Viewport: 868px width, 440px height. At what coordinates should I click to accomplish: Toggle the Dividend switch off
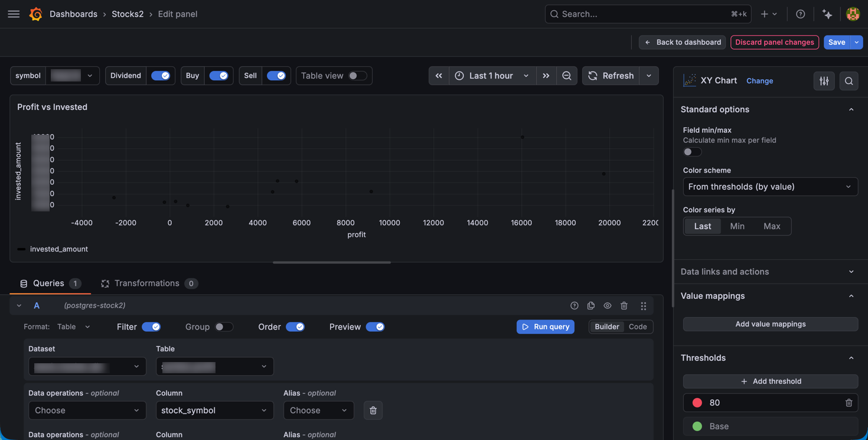pyautogui.click(x=160, y=76)
